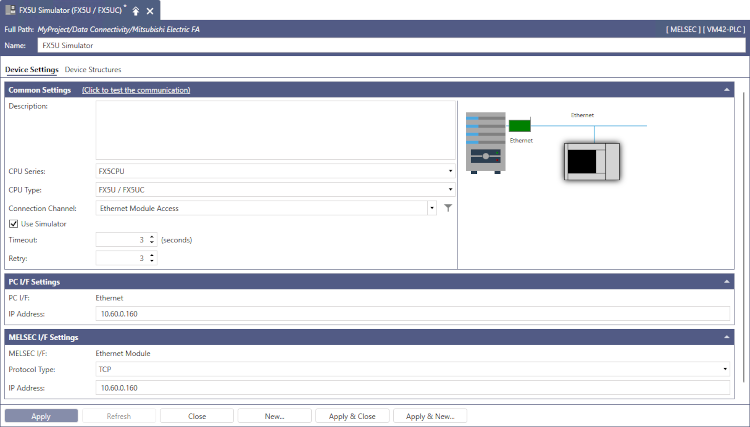The image size is (750, 427).
Task: Click the '(seconds)' label next to Timeout
Action: (x=176, y=240)
